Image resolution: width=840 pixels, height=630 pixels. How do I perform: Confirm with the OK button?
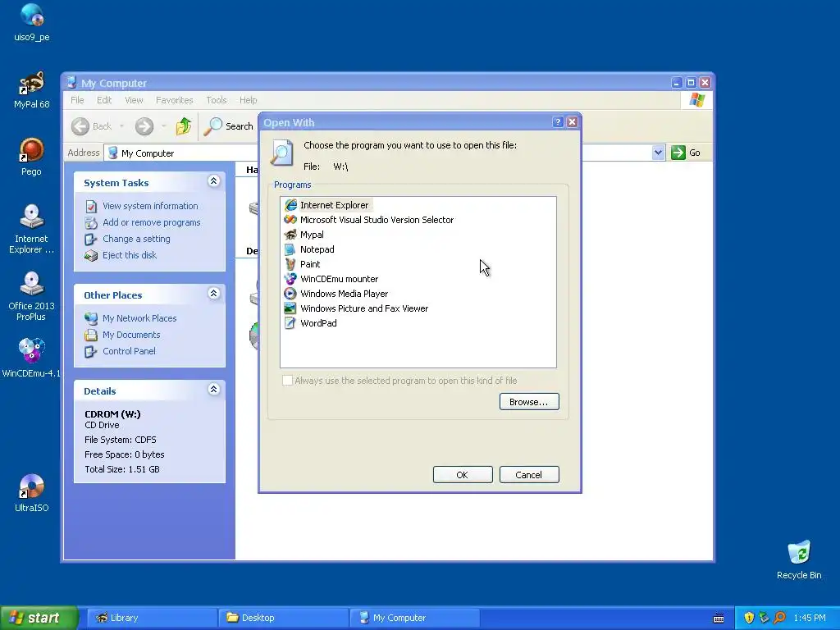tap(463, 475)
